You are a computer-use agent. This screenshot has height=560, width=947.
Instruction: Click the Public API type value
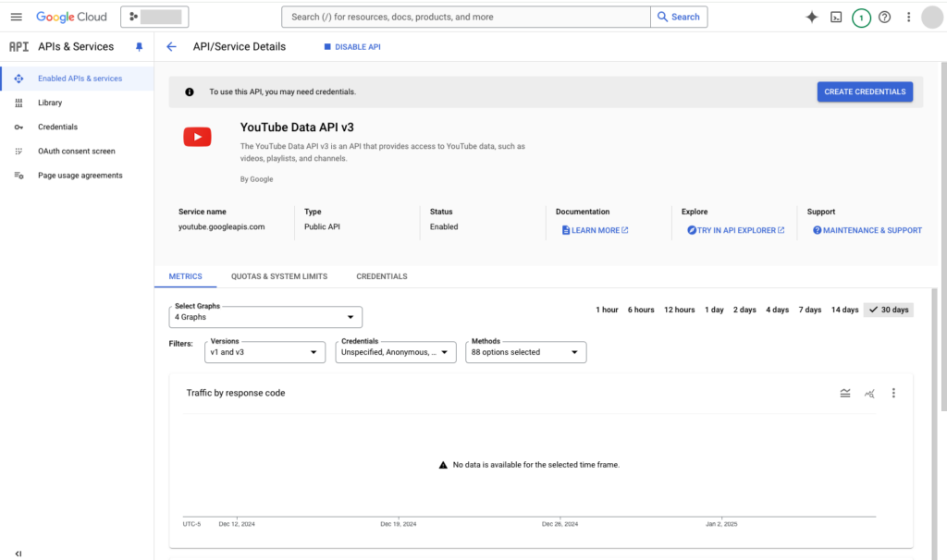(322, 227)
